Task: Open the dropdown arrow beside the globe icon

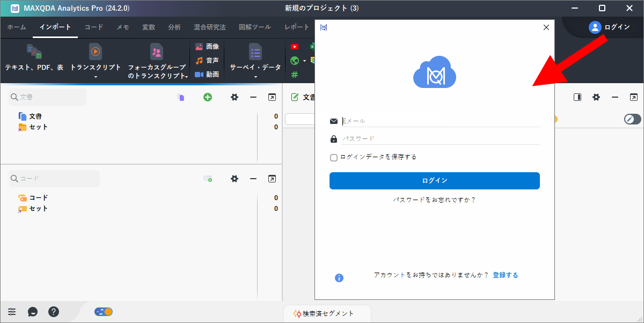Action: click(x=304, y=61)
